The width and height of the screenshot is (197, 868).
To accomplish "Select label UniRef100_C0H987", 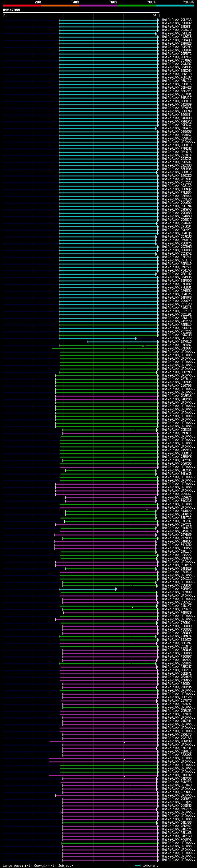I will pyautogui.click(x=177, y=349).
